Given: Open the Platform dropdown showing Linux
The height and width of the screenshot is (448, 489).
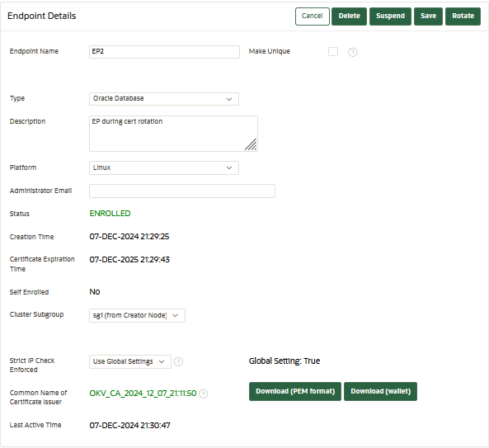Looking at the screenshot, I should (164, 167).
